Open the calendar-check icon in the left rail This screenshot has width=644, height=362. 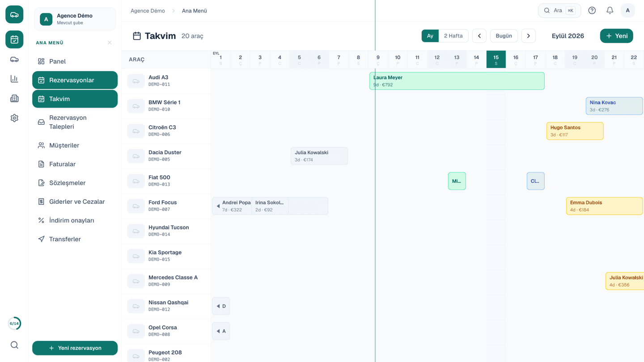coord(14,39)
